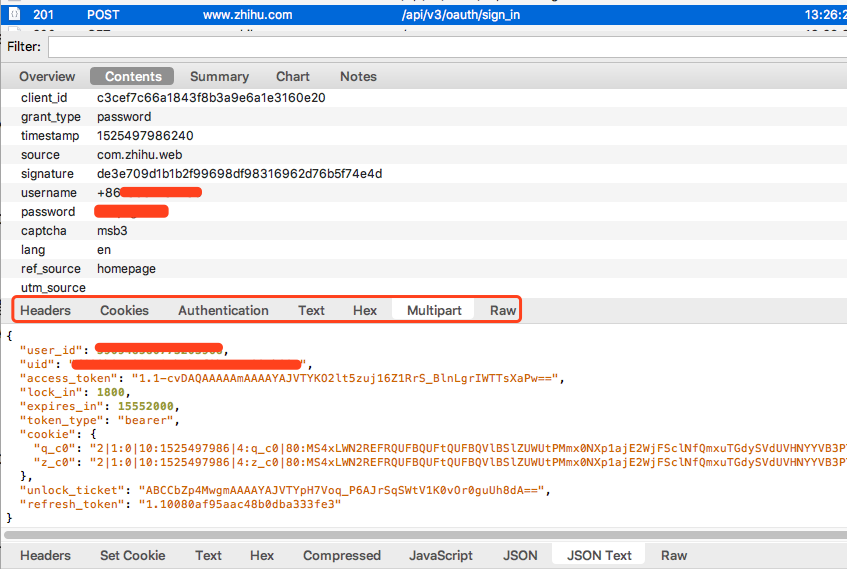Open response JSON Text tab
This screenshot has height=569, width=847.
[x=599, y=555]
